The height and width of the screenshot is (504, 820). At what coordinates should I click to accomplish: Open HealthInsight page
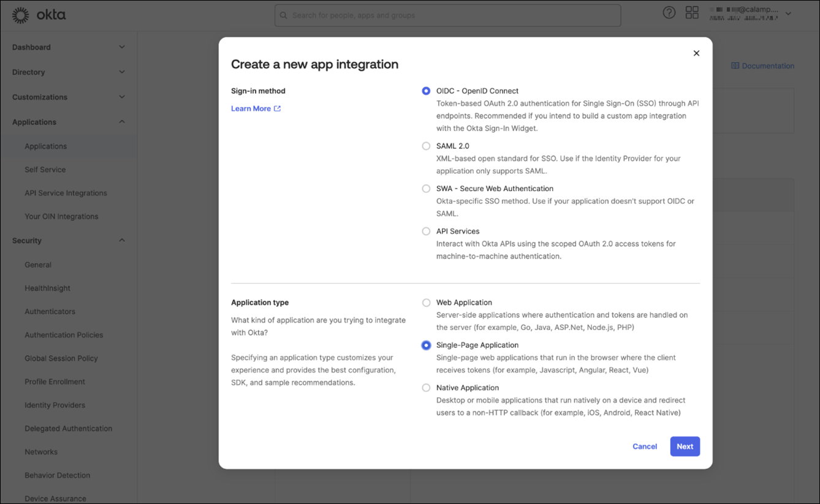click(47, 288)
